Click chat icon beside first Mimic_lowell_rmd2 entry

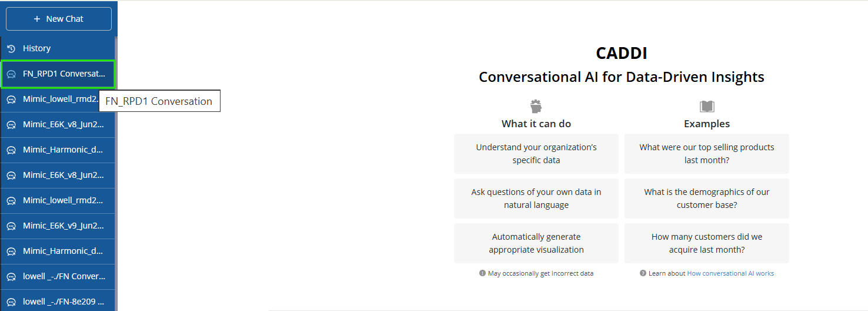pos(11,100)
